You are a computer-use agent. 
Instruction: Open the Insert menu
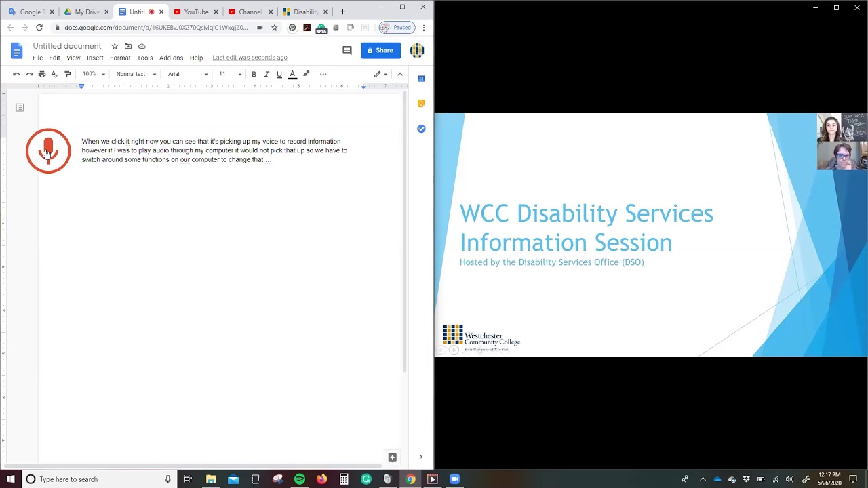[x=95, y=58]
